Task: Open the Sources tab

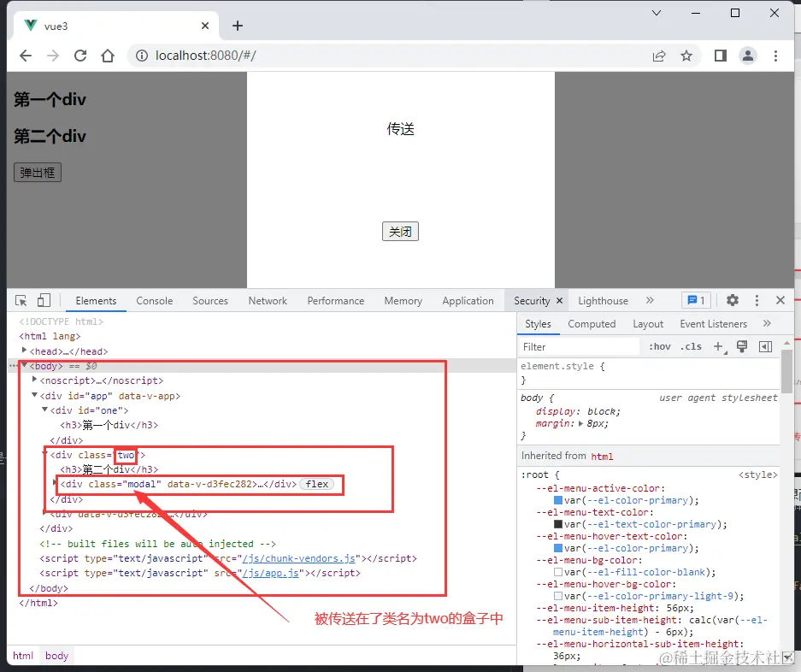Action: pos(210,300)
